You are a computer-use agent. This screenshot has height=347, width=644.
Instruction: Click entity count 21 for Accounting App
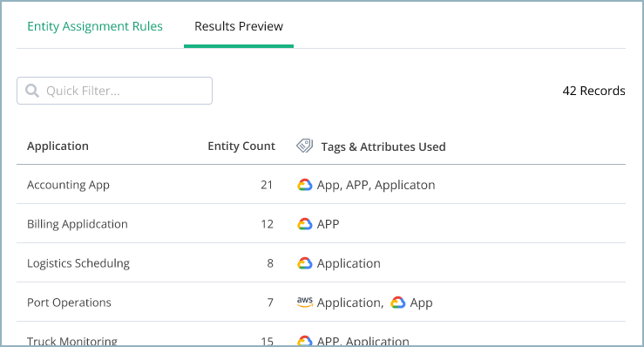click(x=267, y=185)
